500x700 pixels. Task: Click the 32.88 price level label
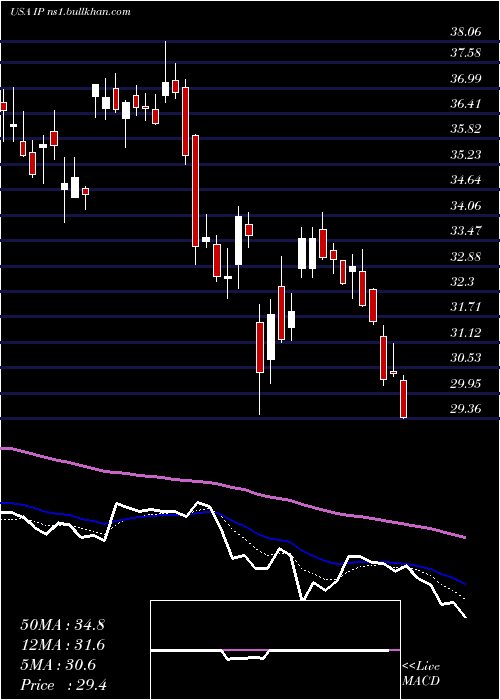pos(466,257)
